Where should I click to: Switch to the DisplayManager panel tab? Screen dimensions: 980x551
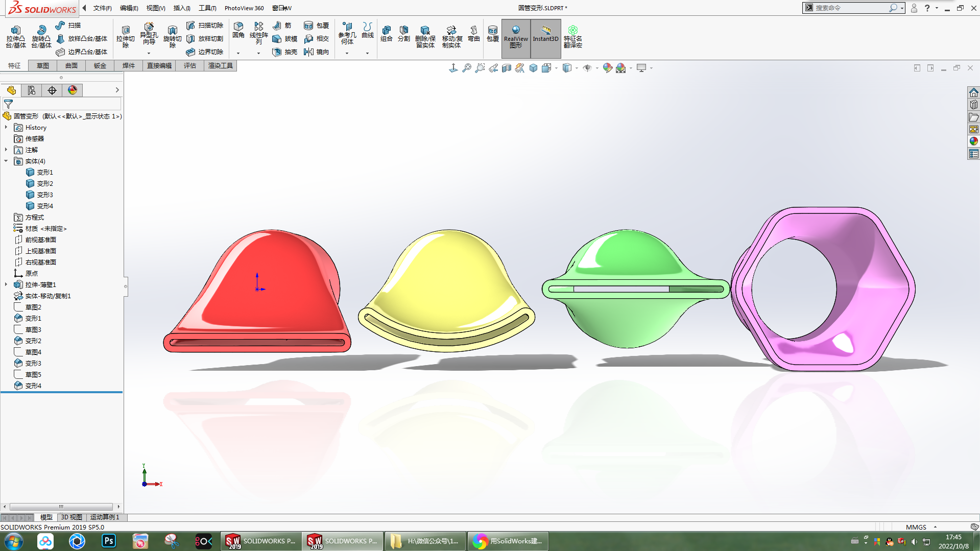(73, 90)
